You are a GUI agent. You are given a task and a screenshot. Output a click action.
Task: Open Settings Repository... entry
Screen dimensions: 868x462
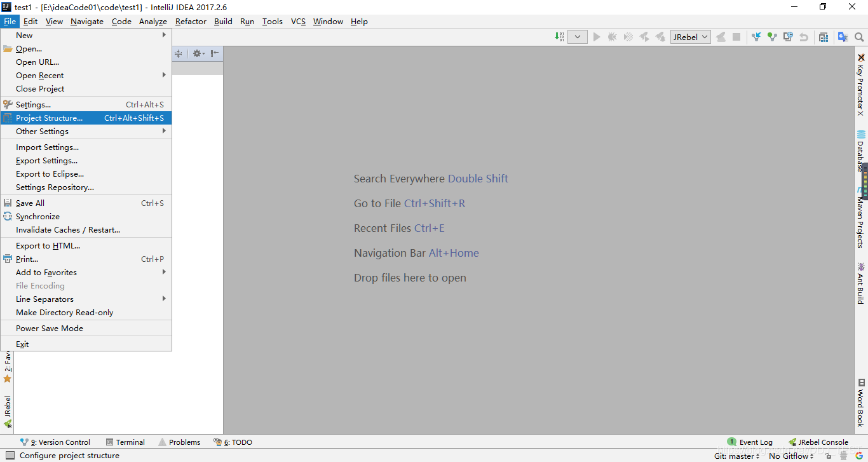pyautogui.click(x=86, y=187)
